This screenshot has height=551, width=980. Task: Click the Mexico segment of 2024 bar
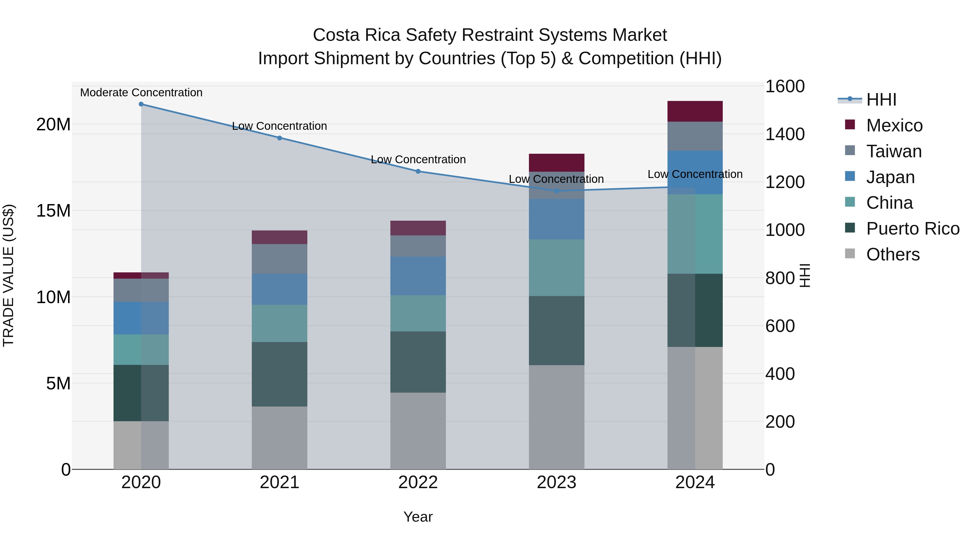[x=695, y=111]
